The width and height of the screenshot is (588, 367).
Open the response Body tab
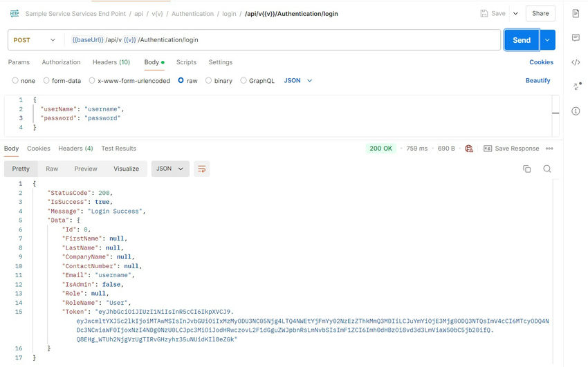(11, 149)
